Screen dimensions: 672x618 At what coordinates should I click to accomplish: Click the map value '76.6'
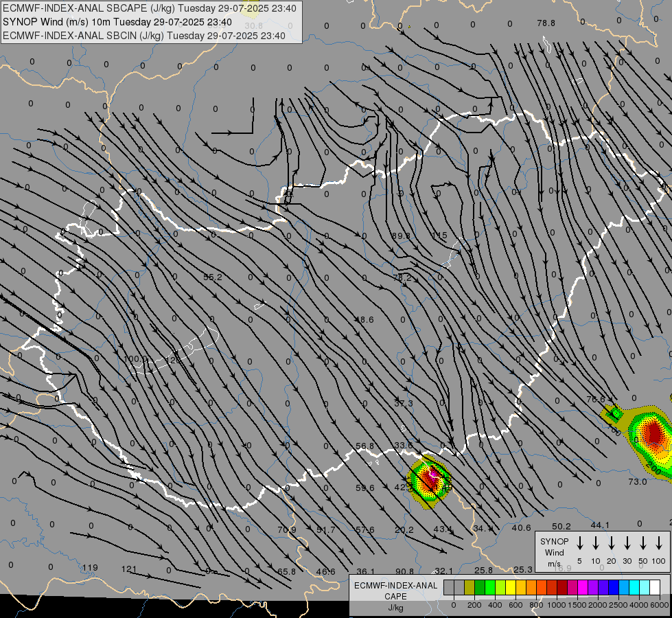click(x=596, y=399)
